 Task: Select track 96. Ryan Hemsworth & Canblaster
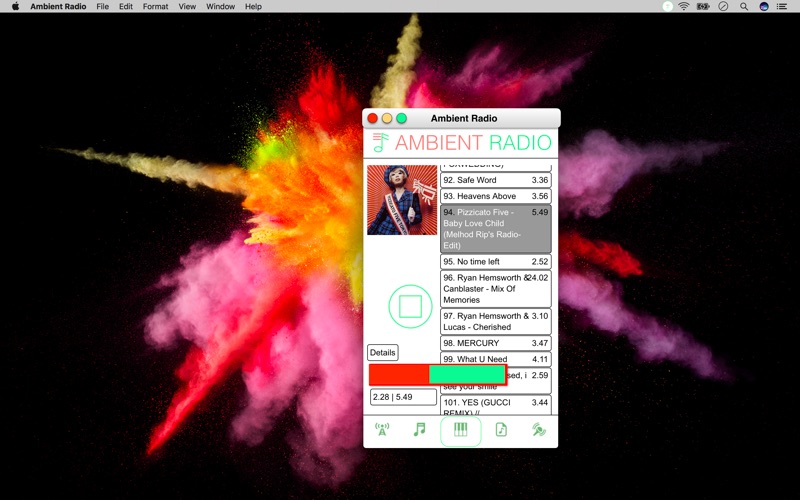click(x=495, y=289)
